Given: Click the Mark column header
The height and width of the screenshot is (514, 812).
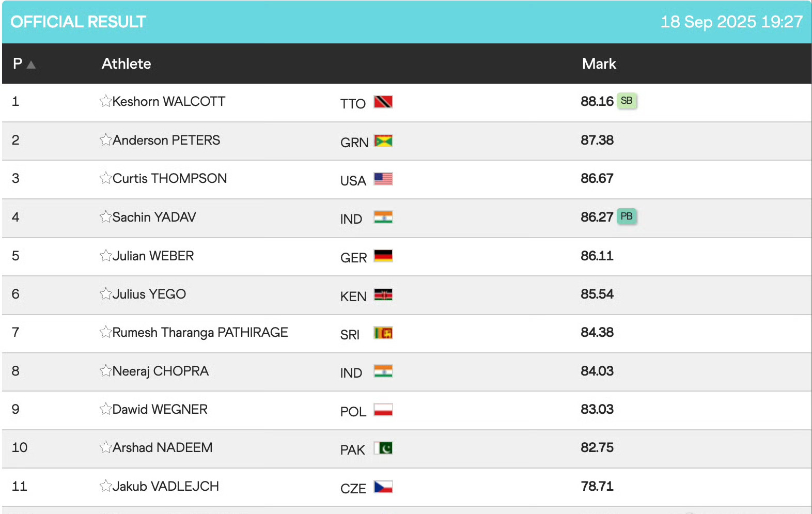Looking at the screenshot, I should pyautogui.click(x=599, y=64).
